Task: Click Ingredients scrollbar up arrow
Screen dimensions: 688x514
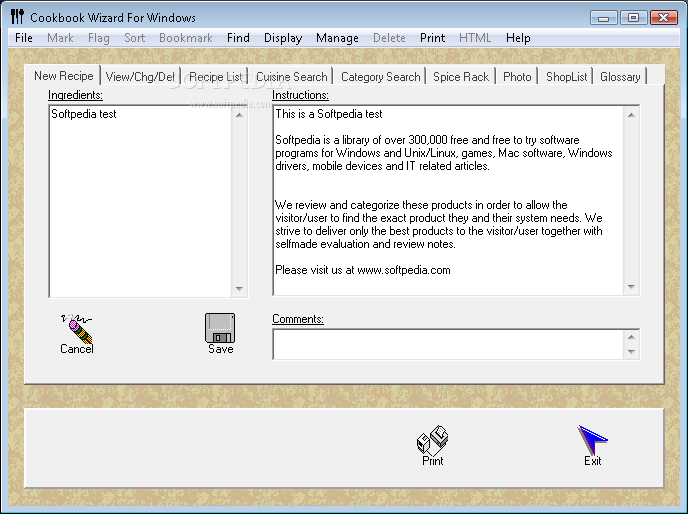Action: click(239, 115)
